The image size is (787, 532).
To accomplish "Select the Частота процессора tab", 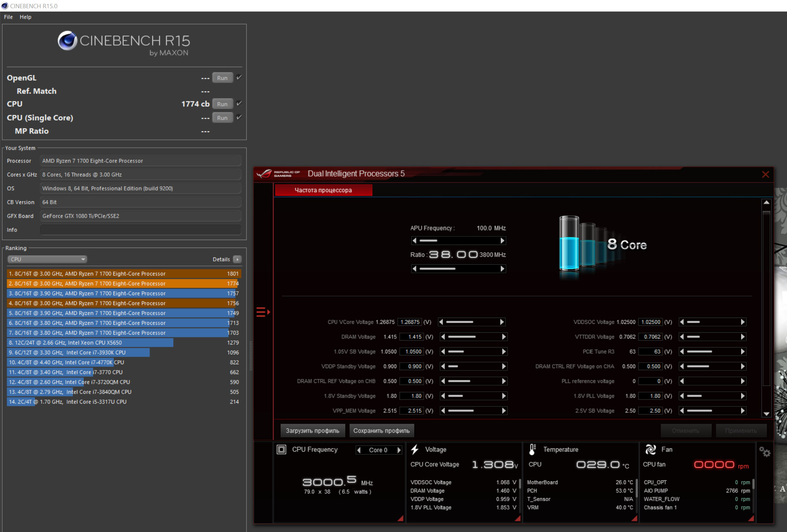I will [323, 190].
